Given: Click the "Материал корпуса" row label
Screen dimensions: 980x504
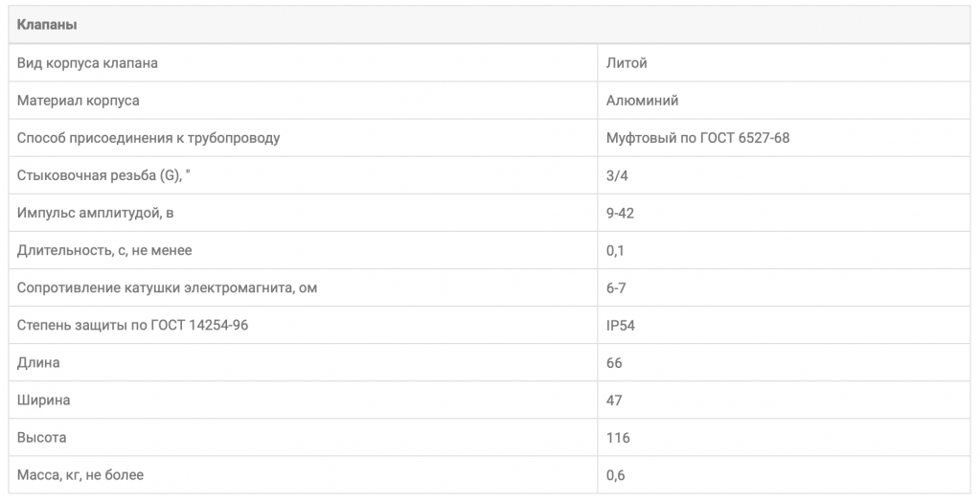Looking at the screenshot, I should click(x=79, y=101).
